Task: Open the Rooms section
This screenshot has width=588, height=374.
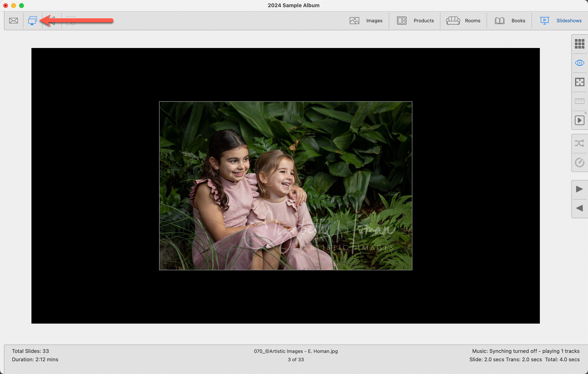Action: [x=472, y=21]
